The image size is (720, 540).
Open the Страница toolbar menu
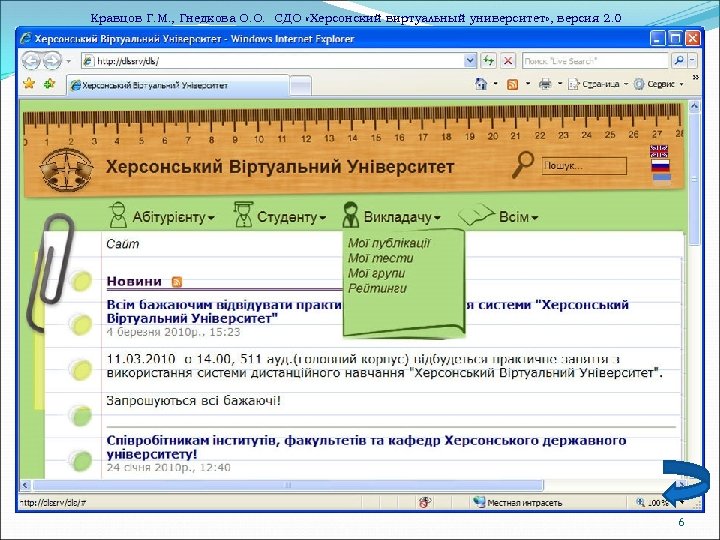pyautogui.click(x=598, y=84)
